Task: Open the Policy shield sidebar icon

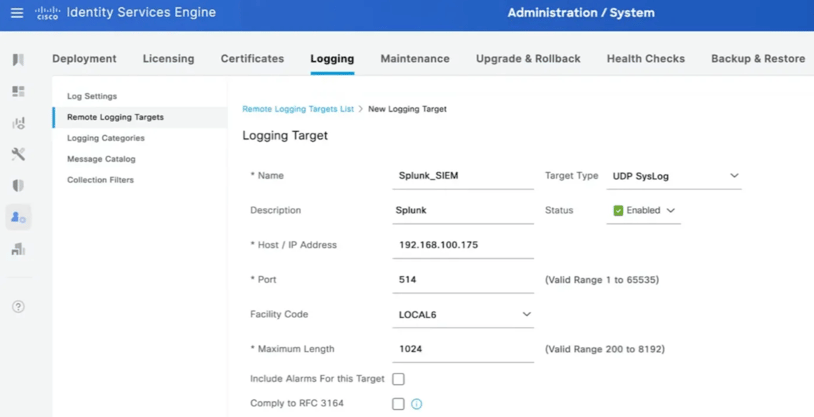Action: pos(18,185)
